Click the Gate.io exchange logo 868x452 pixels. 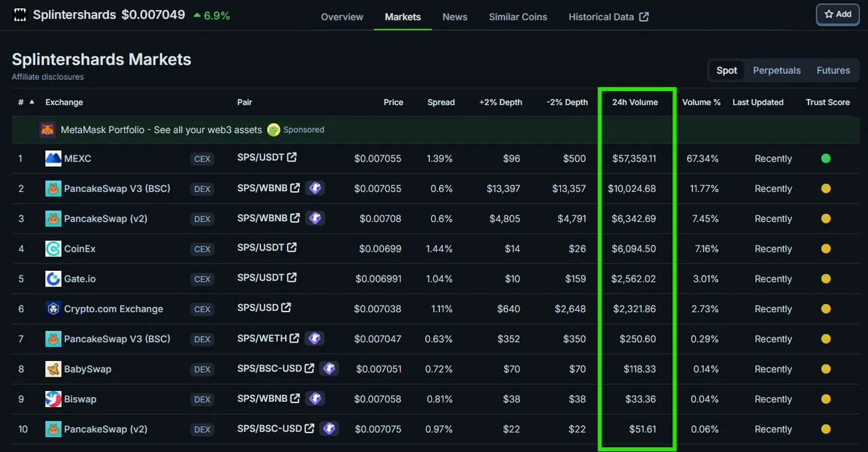[x=54, y=279]
